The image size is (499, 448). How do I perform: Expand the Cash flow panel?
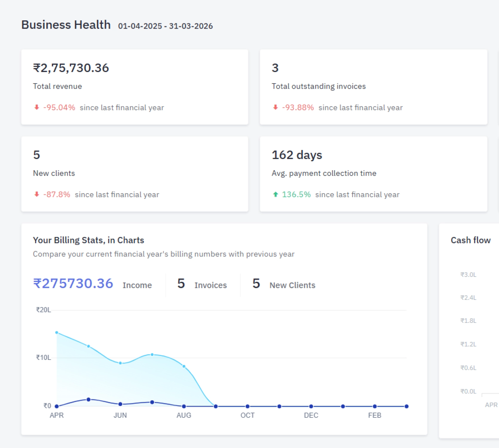pyautogui.click(x=470, y=240)
